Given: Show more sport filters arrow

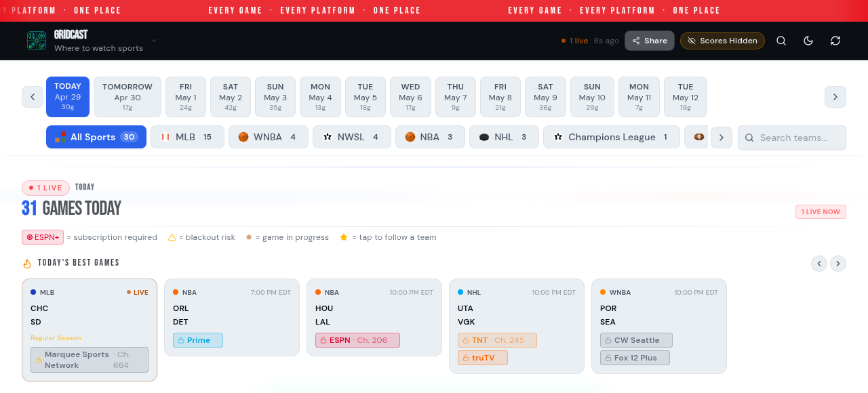Looking at the screenshot, I should (x=722, y=138).
